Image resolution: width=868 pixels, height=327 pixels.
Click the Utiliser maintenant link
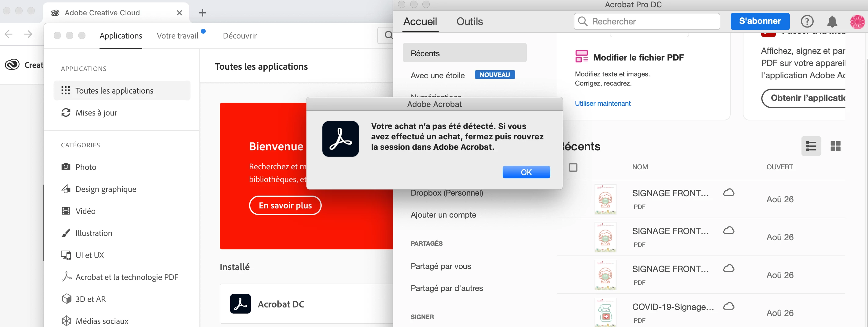click(602, 103)
